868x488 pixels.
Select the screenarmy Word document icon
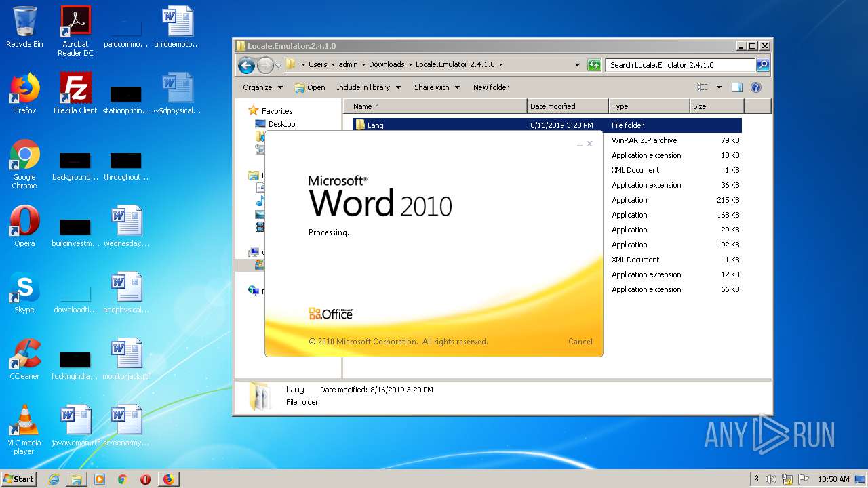(126, 426)
